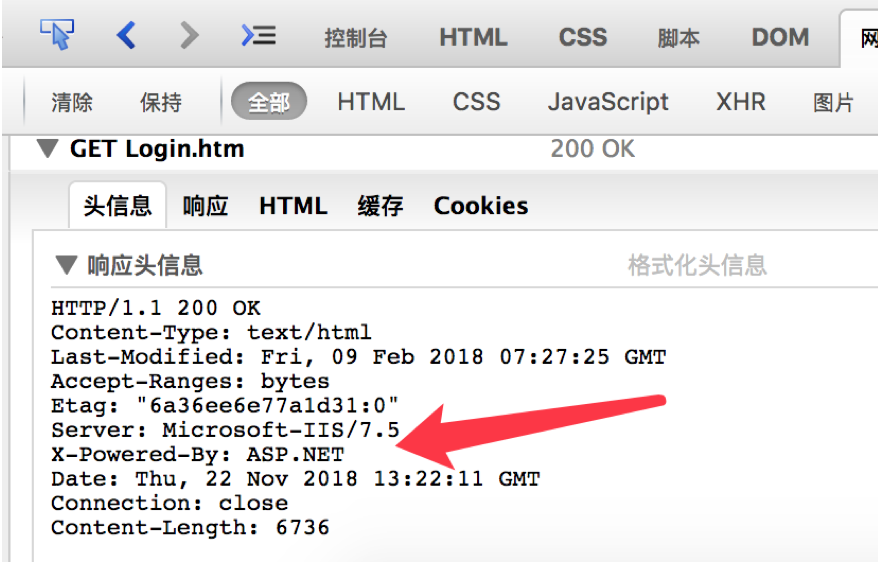This screenshot has width=878, height=562.
Task: Open the Cookies sub-tab
Action: point(481,206)
